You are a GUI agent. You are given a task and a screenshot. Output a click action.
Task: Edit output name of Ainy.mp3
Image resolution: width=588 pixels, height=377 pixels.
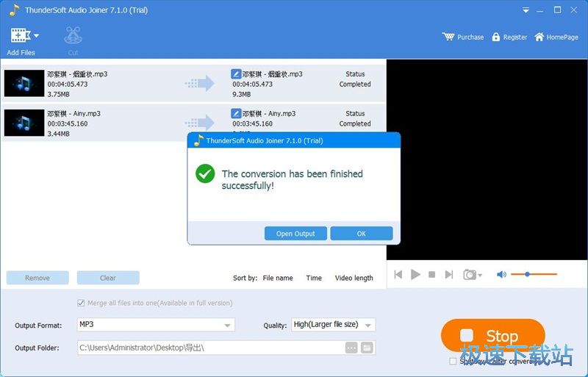tap(236, 113)
